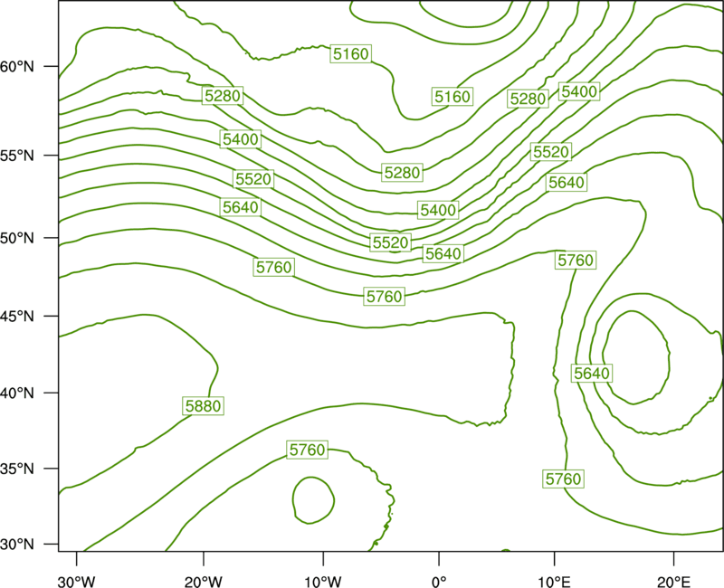
Task: Click the 5160 label near 58°N, 1°E
Action: pyautogui.click(x=452, y=97)
